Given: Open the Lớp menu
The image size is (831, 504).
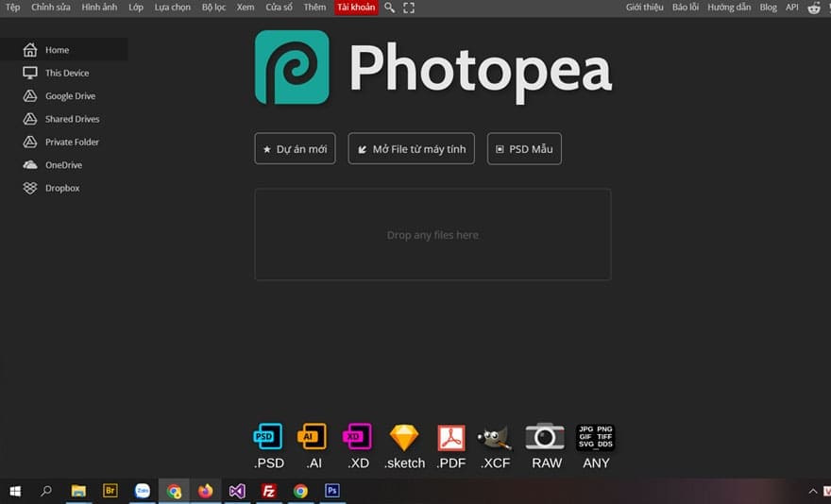Looking at the screenshot, I should point(136,8).
